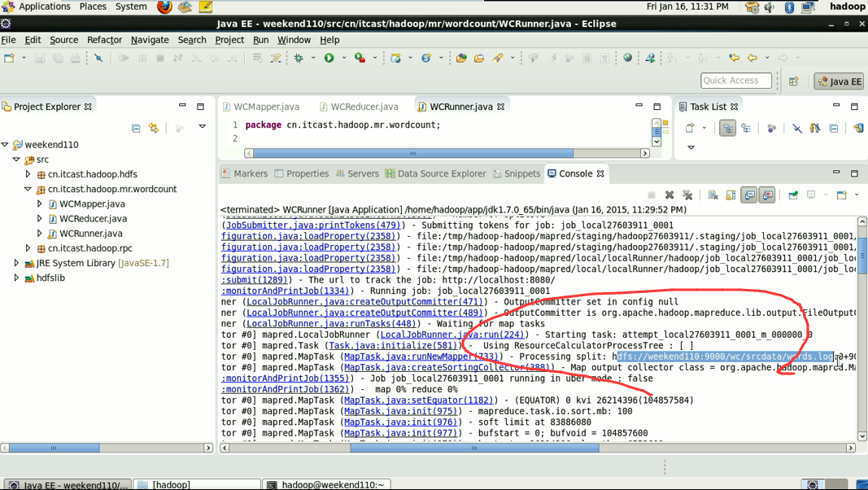
Task: Click Open Console icon
Action: (841, 195)
